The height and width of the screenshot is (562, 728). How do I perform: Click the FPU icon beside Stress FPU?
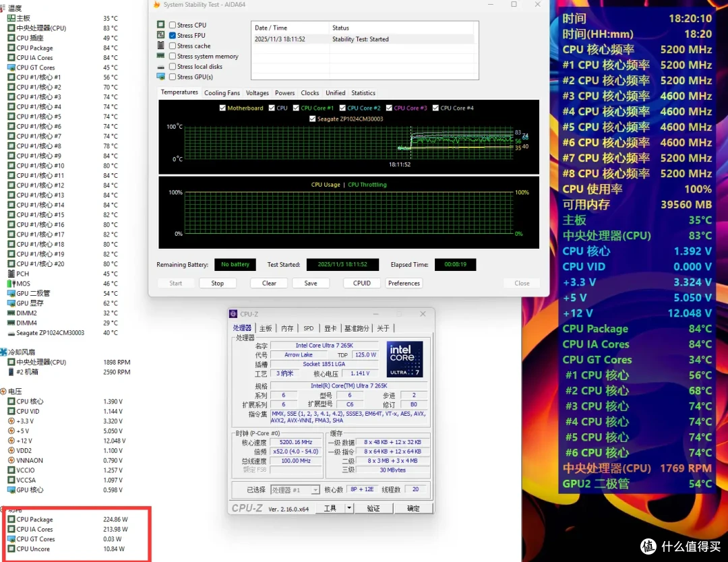(x=160, y=35)
